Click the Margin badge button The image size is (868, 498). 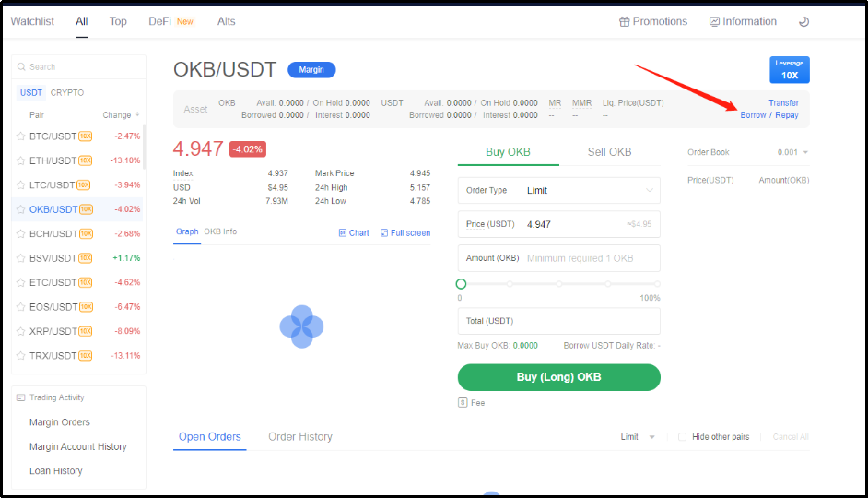tap(311, 70)
